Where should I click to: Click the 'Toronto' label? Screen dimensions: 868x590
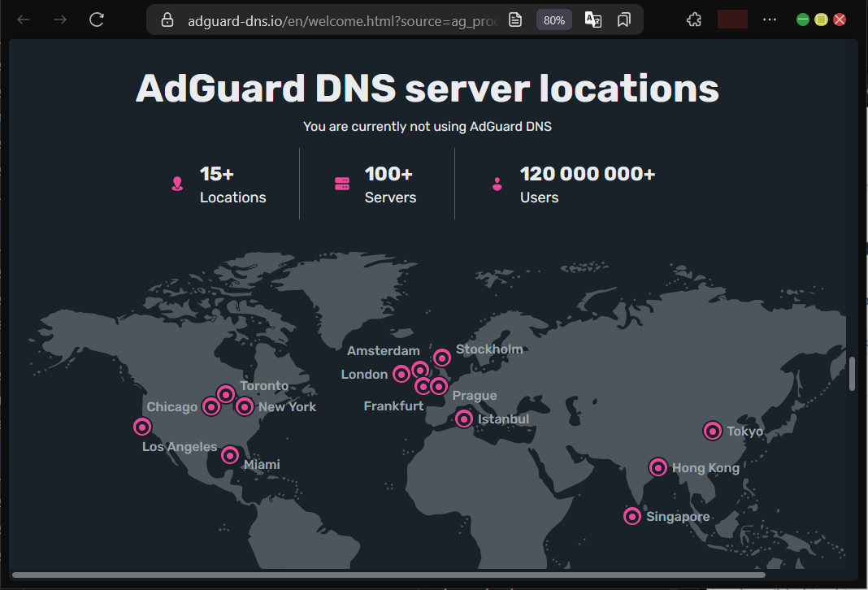point(264,386)
